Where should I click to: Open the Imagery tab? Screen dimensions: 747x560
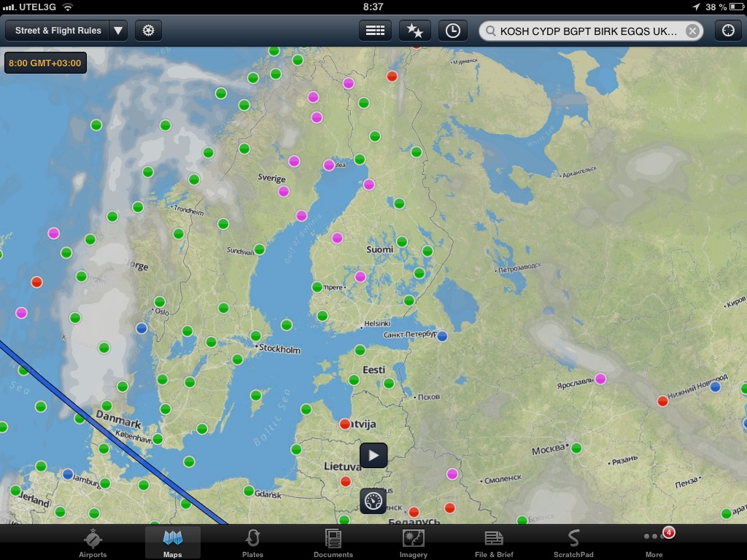(414, 544)
